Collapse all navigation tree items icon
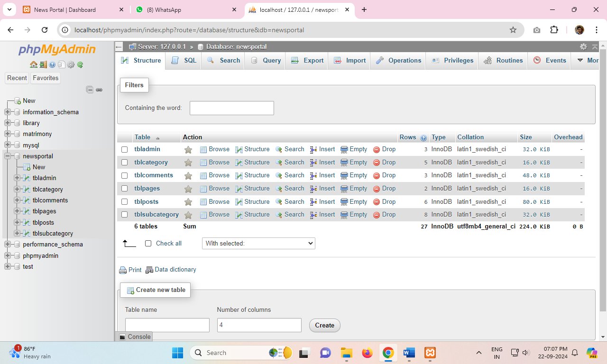The height and width of the screenshot is (364, 607). point(90,90)
